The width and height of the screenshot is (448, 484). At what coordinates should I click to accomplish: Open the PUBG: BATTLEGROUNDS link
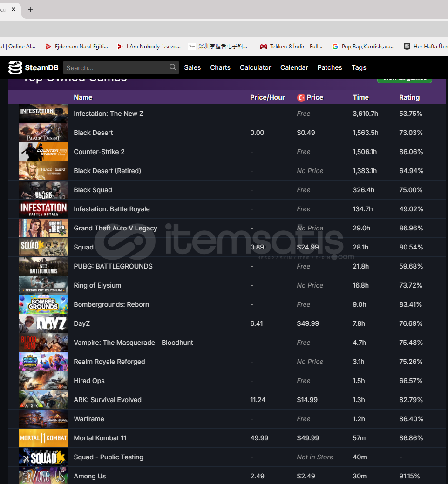point(113,266)
